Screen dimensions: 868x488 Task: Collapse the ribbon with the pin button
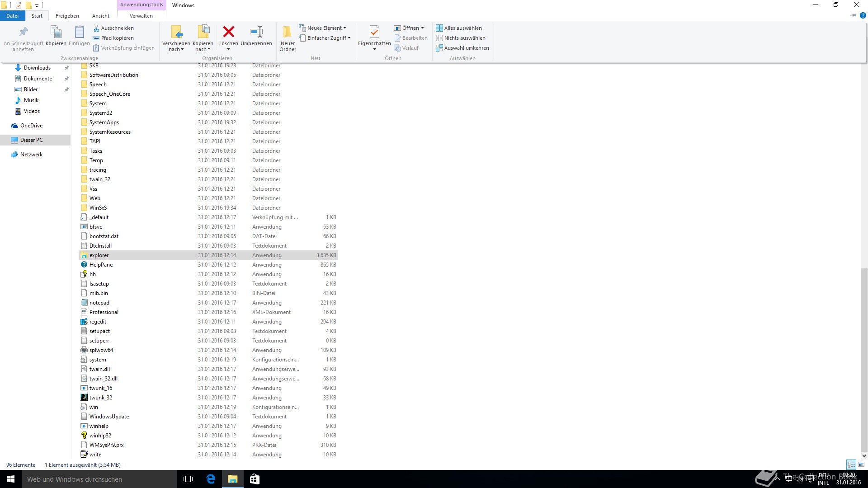853,15
